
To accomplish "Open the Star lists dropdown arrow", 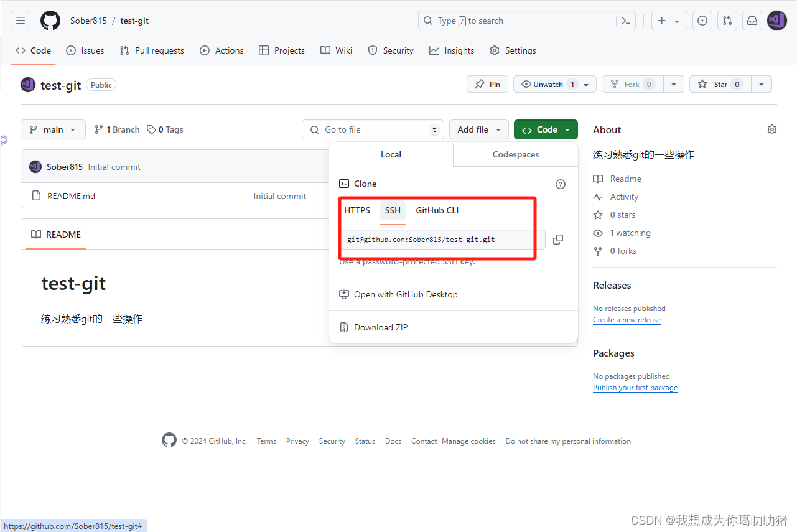I will (762, 84).
